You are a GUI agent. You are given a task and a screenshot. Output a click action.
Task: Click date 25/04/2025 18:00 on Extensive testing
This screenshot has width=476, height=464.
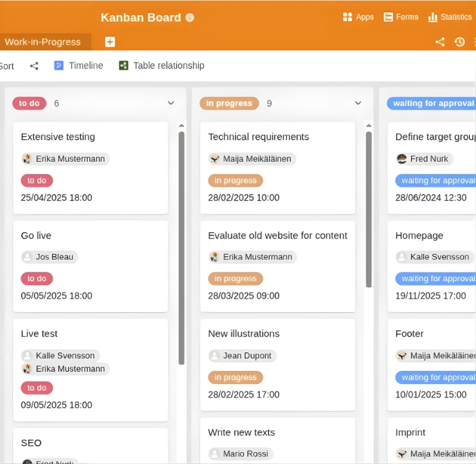tap(56, 198)
